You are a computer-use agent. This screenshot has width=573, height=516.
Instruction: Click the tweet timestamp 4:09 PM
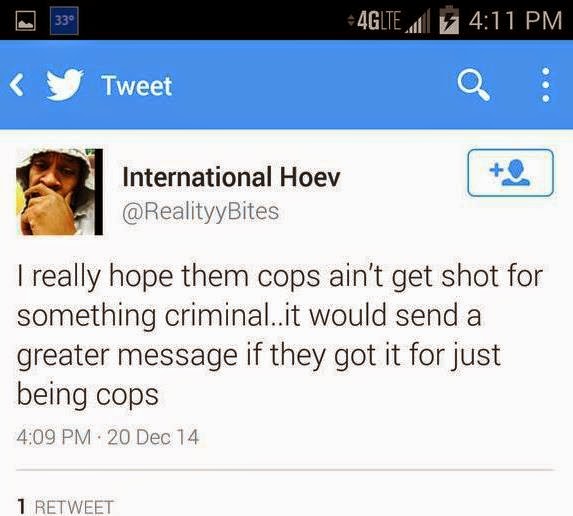click(54, 437)
